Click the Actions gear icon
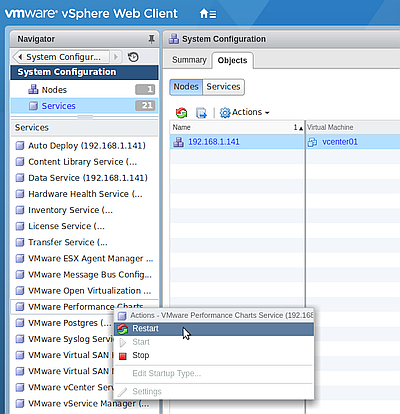400x414 pixels. pyautogui.click(x=225, y=113)
